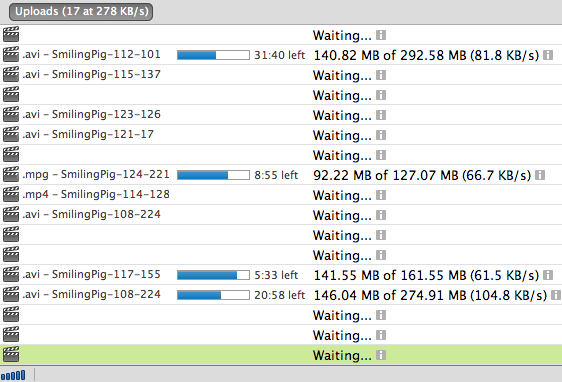
Task: Select the .avi SmilingPig-121-17 upload entry
Action: click(x=281, y=135)
